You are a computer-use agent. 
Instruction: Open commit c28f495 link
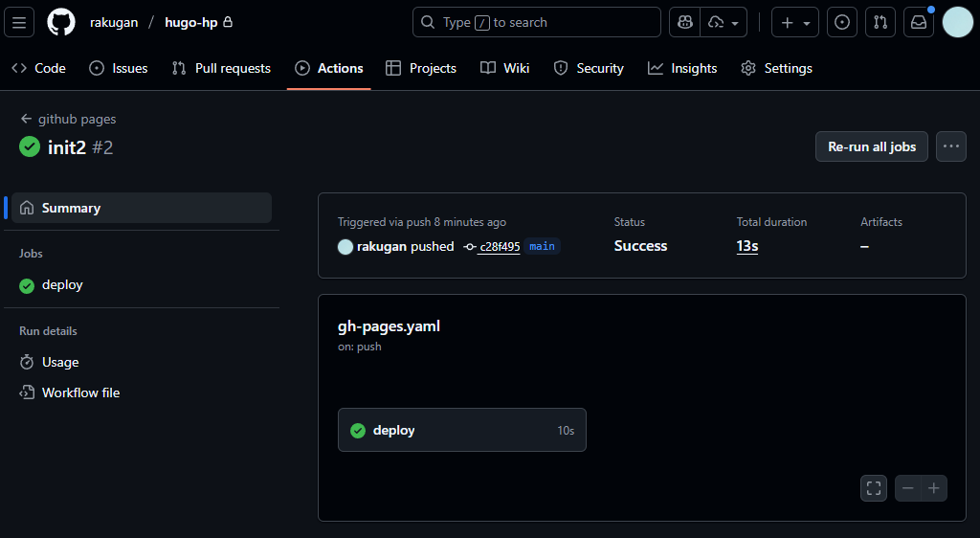[x=500, y=247]
